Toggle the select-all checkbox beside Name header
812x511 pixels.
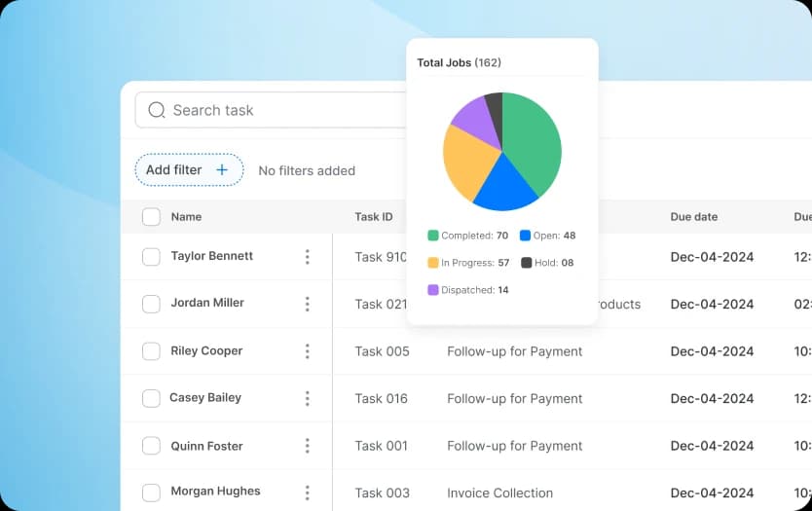coord(151,217)
